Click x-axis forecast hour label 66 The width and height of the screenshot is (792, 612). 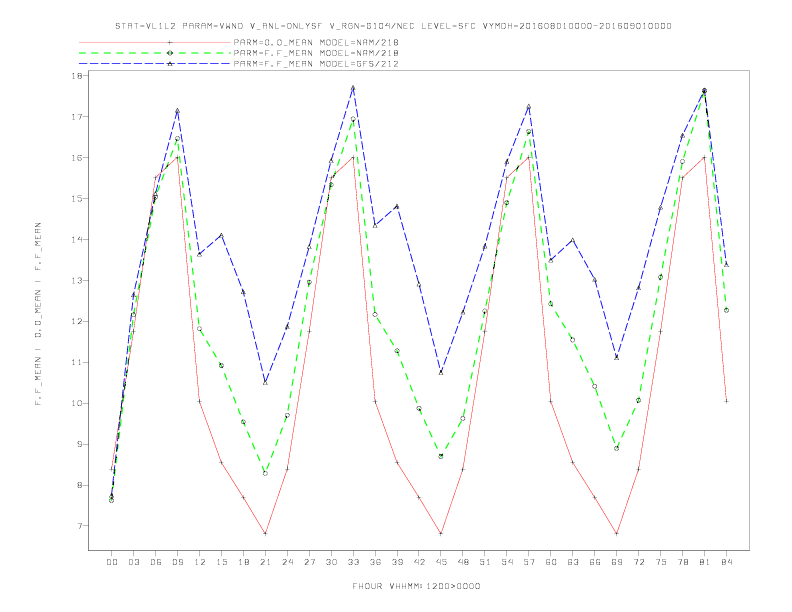coord(595,562)
